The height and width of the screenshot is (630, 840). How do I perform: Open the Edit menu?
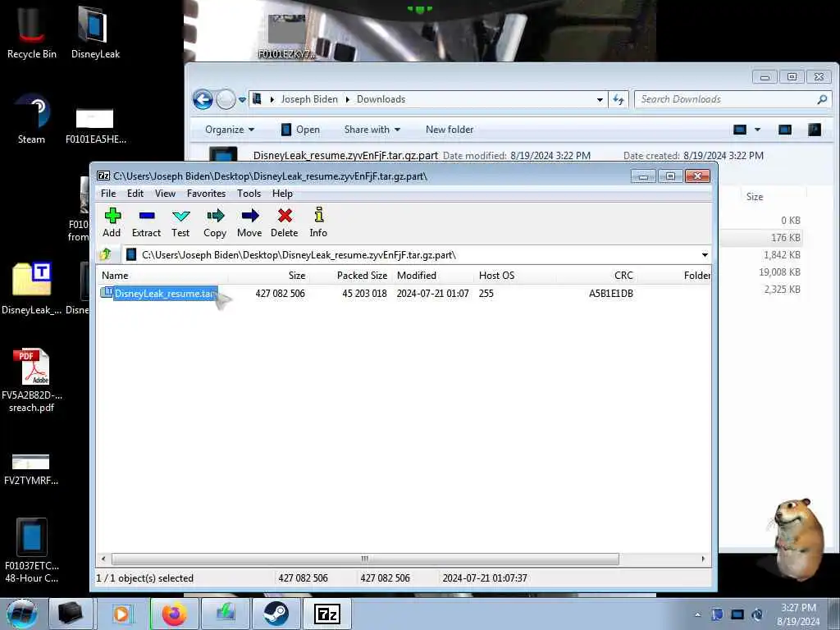(135, 194)
